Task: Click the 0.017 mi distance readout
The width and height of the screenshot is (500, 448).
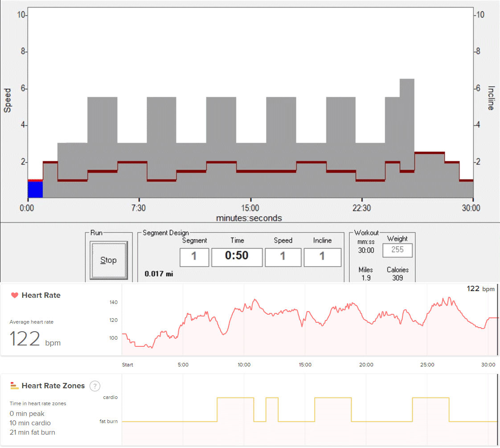Action: [159, 274]
